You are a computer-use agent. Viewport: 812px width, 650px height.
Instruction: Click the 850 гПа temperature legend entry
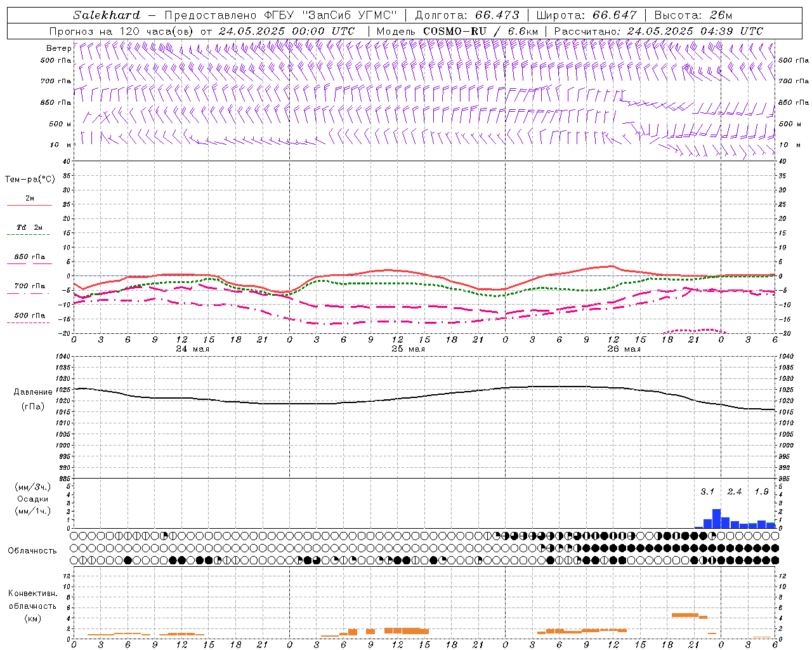(x=29, y=257)
